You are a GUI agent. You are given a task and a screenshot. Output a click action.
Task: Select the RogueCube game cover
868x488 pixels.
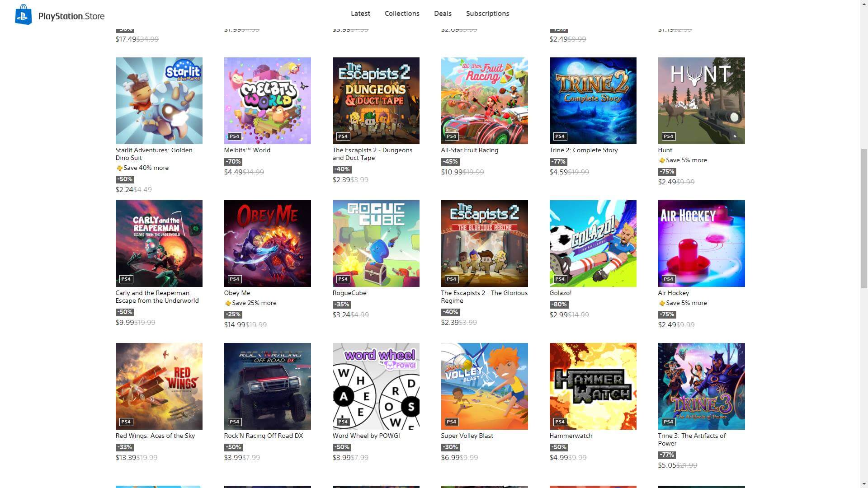click(x=376, y=243)
